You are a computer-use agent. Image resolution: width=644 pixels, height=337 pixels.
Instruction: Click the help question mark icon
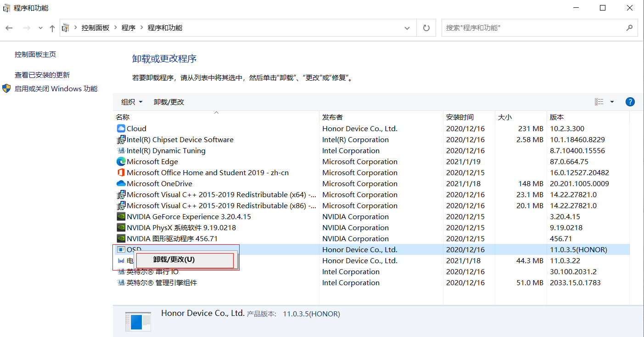pyautogui.click(x=630, y=102)
